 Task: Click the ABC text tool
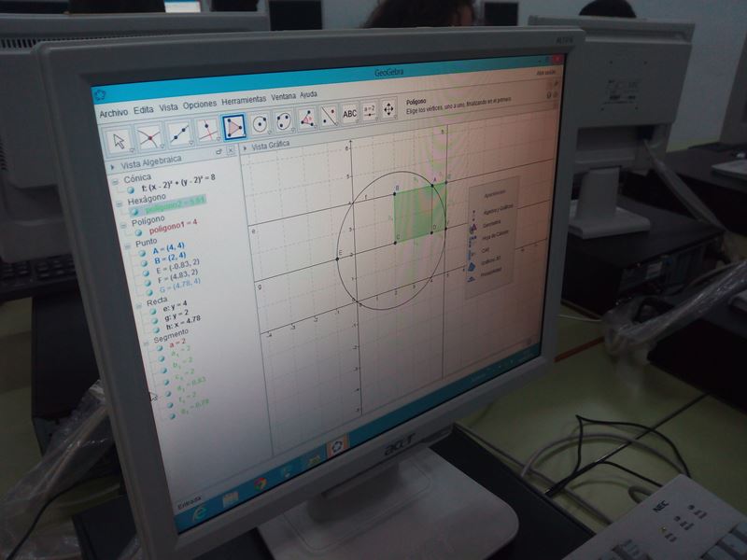tap(349, 114)
